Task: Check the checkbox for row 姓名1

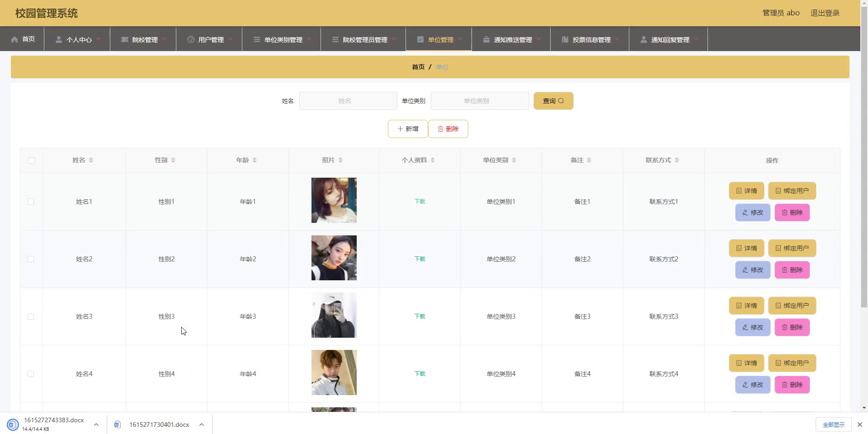Action: click(31, 202)
